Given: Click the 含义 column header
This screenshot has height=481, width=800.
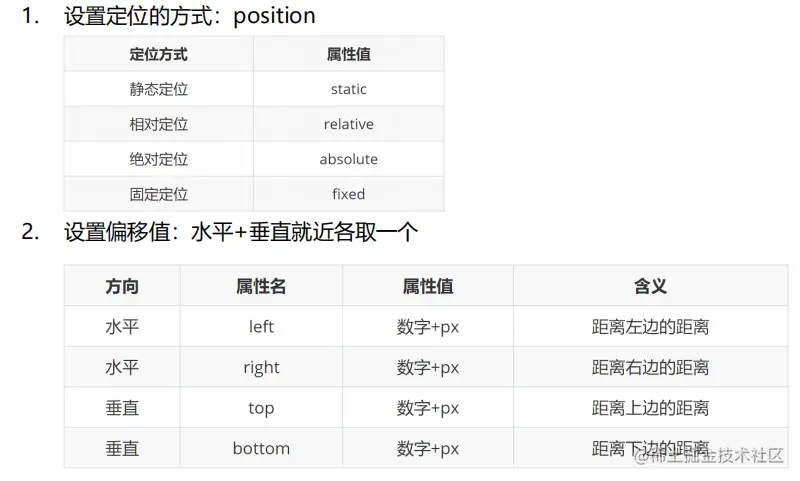Looking at the screenshot, I should [650, 286].
